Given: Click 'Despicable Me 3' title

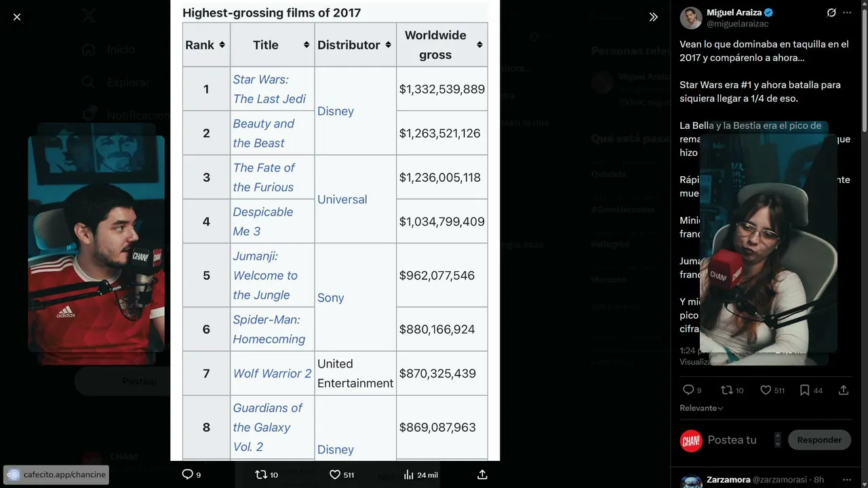Looking at the screenshot, I should point(263,222).
